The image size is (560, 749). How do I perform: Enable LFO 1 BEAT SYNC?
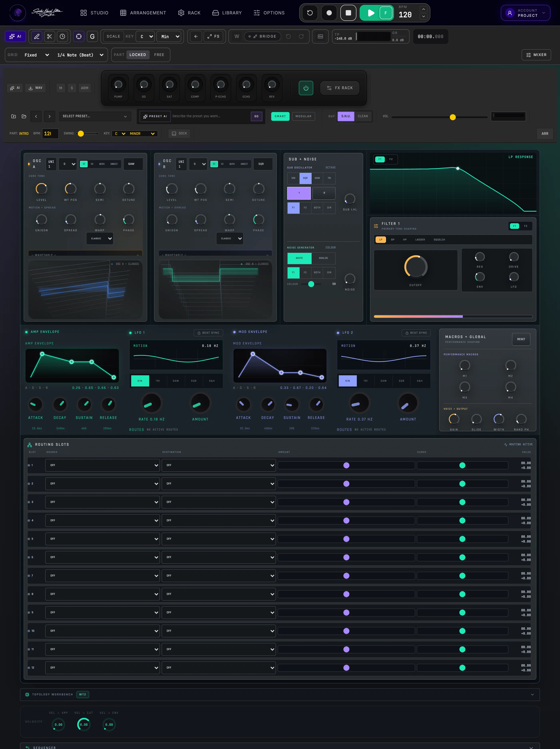click(x=208, y=333)
